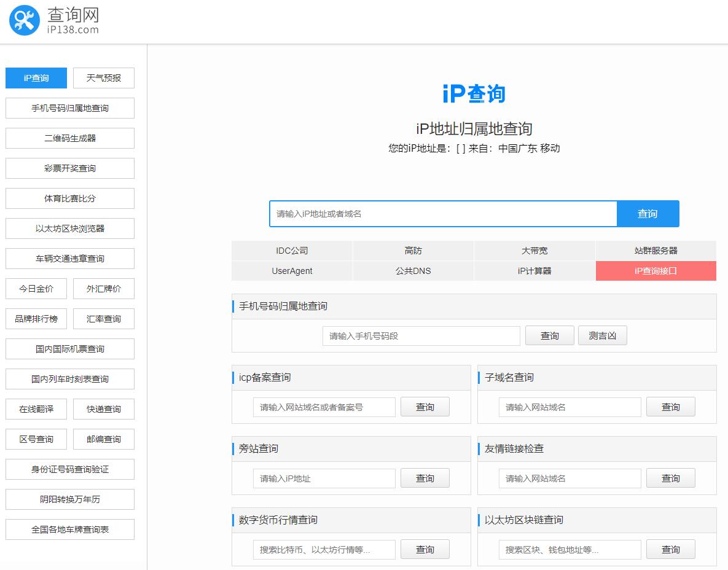The height and width of the screenshot is (570, 728).
Task: Click the blue 查询 button beside the IP input
Action: pyautogui.click(x=648, y=214)
